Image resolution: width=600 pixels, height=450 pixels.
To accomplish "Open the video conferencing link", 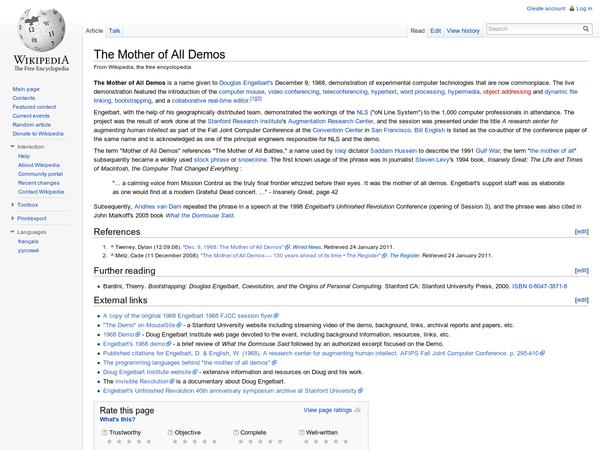I will pos(293,92).
